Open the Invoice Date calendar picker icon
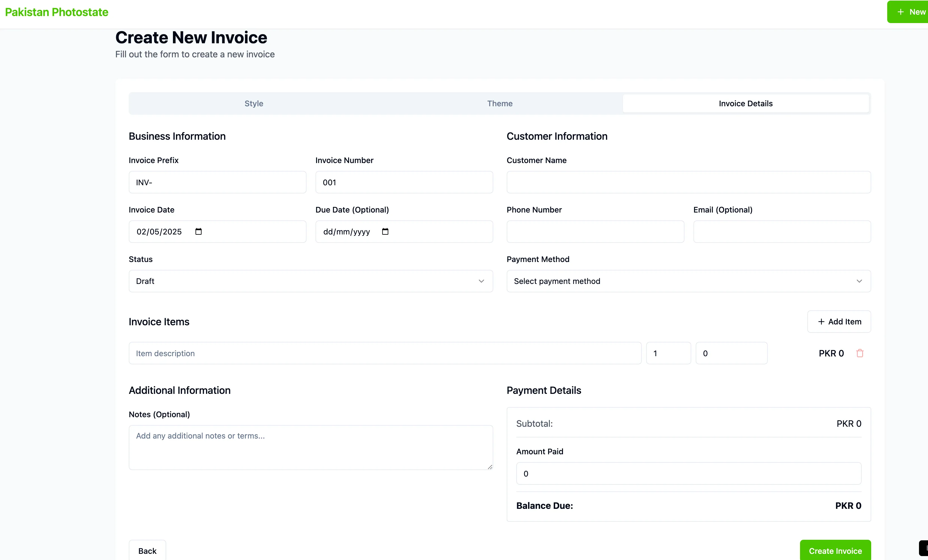 pos(199,232)
